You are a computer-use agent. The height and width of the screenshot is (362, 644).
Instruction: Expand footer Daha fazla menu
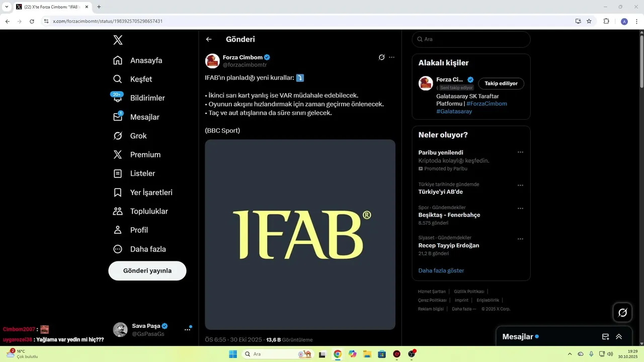pyautogui.click(x=464, y=309)
